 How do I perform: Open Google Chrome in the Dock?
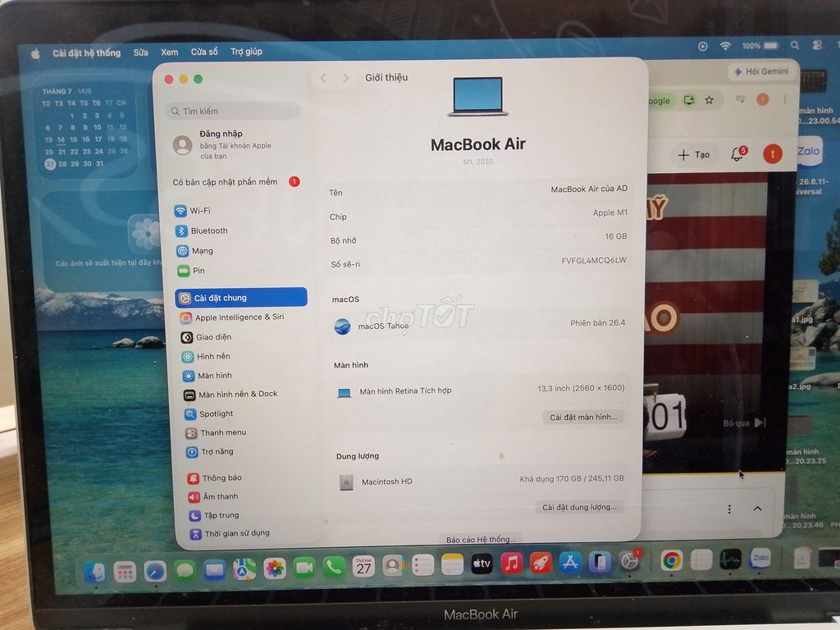pyautogui.click(x=671, y=560)
